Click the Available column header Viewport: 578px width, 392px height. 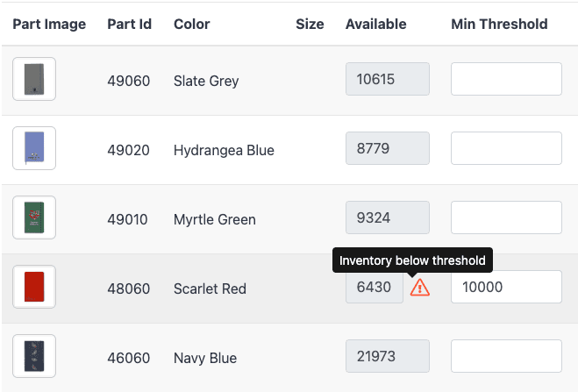click(375, 25)
